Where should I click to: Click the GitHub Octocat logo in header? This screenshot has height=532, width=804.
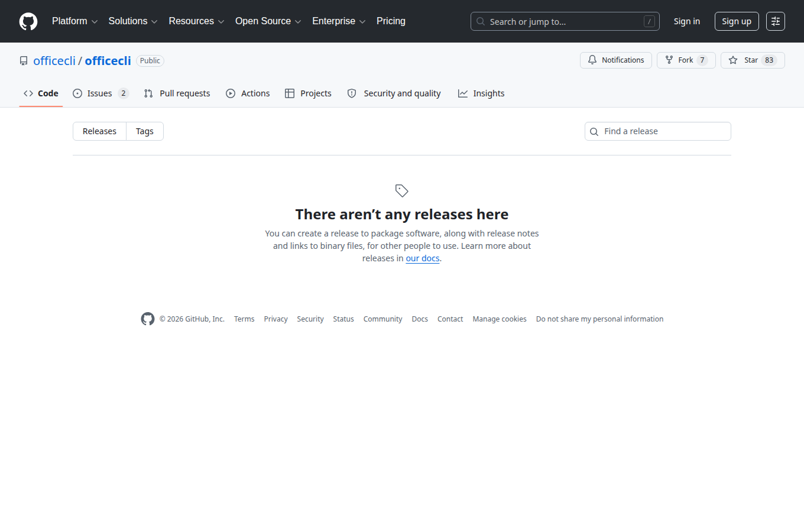point(28,21)
